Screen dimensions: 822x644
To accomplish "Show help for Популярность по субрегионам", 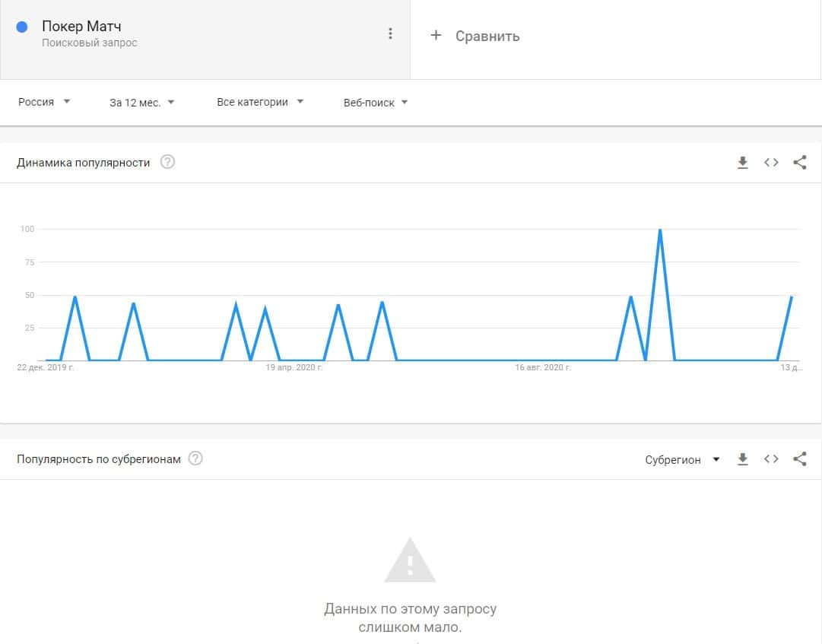I will (x=195, y=458).
